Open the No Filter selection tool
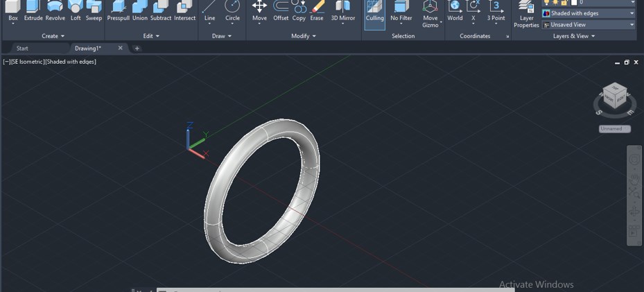The height and width of the screenshot is (292, 644). (x=401, y=9)
